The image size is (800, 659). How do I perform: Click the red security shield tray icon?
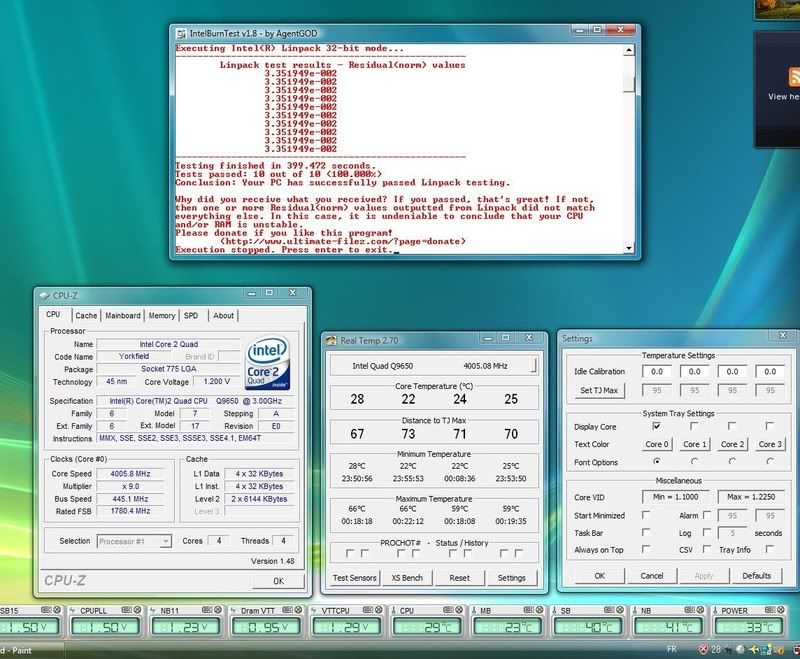tap(703, 649)
